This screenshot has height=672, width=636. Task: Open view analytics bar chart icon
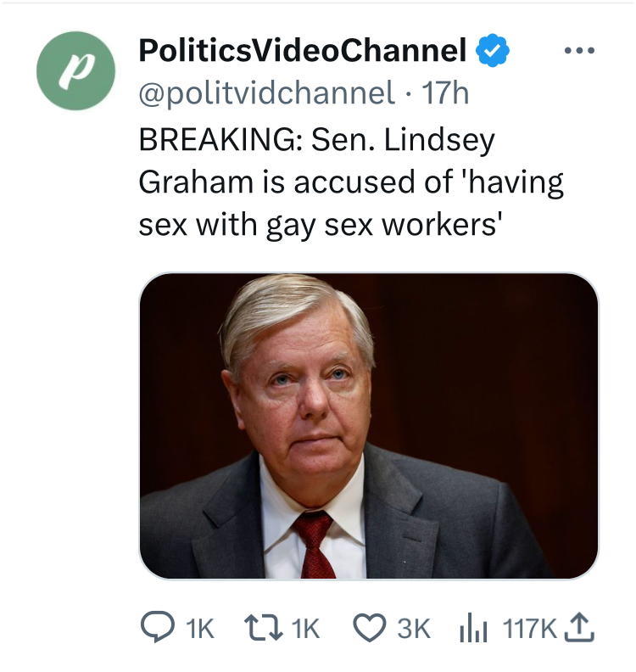click(473, 629)
